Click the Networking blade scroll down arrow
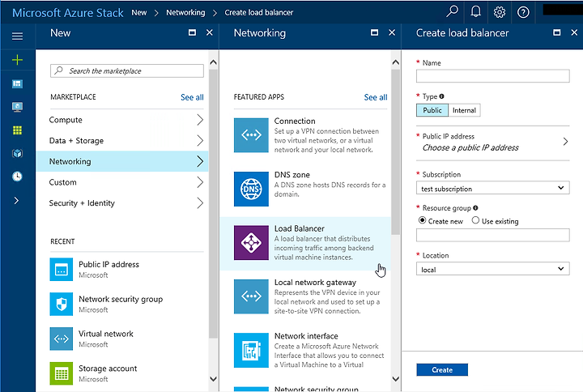 [x=396, y=379]
